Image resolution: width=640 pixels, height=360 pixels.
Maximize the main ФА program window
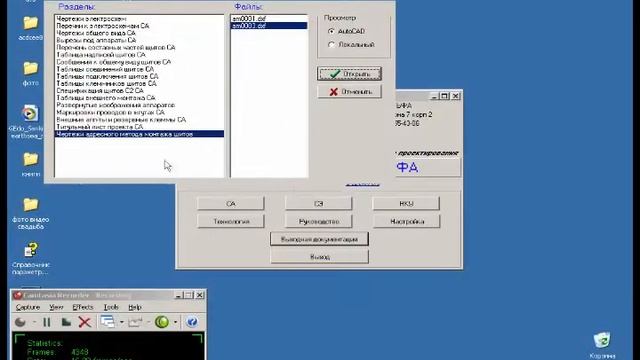point(444,96)
